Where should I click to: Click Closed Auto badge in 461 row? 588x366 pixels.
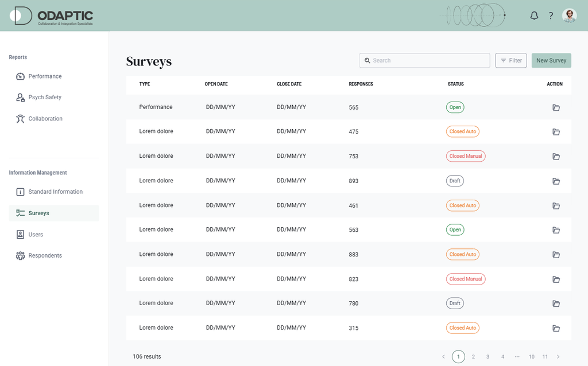463,205
